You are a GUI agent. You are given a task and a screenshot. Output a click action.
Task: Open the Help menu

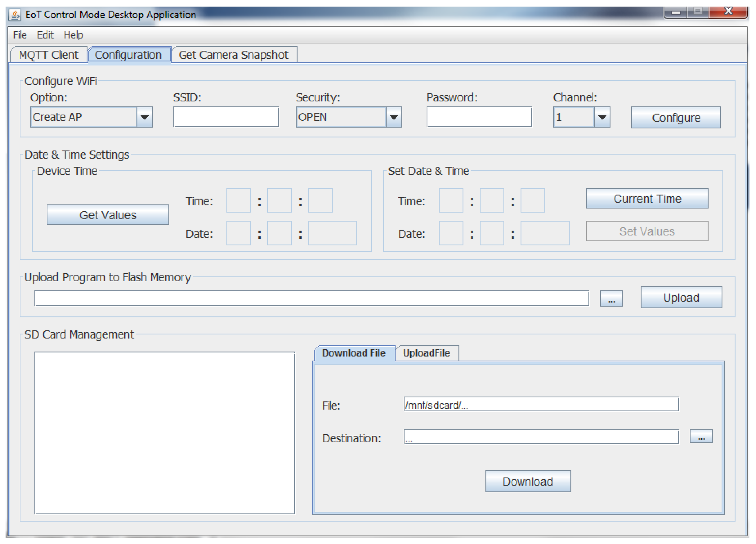click(x=73, y=35)
